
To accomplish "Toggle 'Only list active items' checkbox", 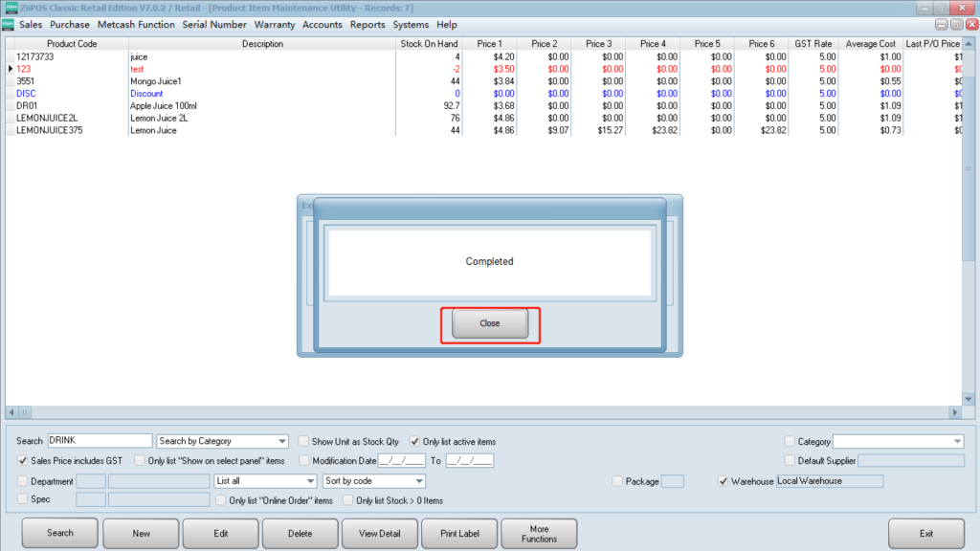I will 415,442.
